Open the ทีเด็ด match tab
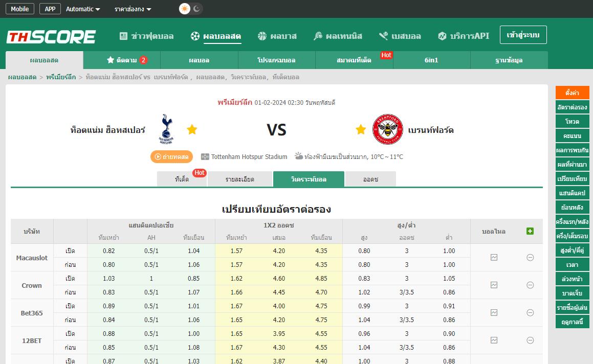 [182, 179]
